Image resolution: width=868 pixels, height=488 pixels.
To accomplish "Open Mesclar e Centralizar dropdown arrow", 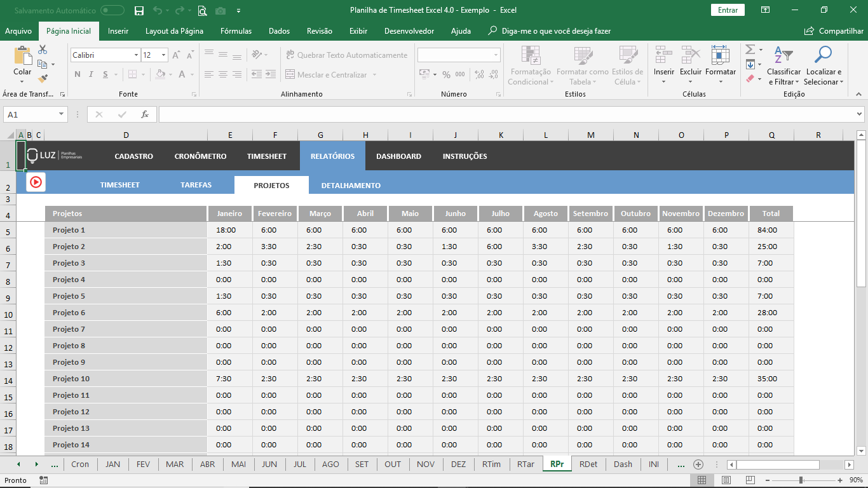I will pos(374,75).
